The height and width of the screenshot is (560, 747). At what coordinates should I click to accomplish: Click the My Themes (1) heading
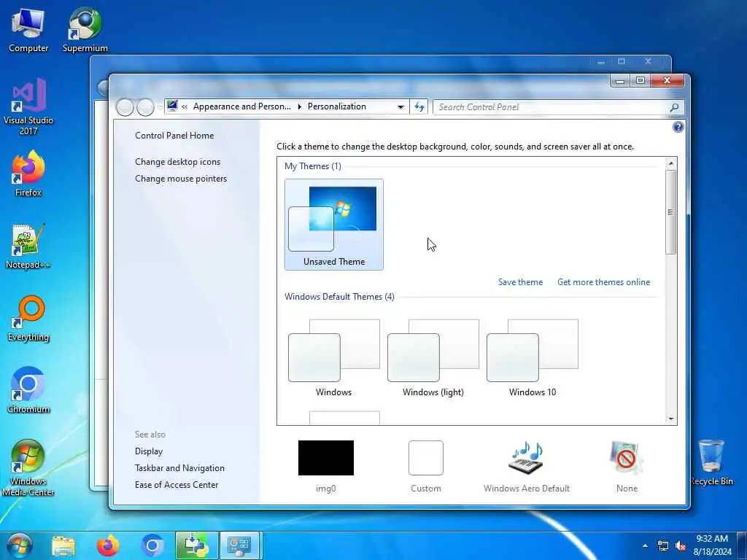pos(312,166)
